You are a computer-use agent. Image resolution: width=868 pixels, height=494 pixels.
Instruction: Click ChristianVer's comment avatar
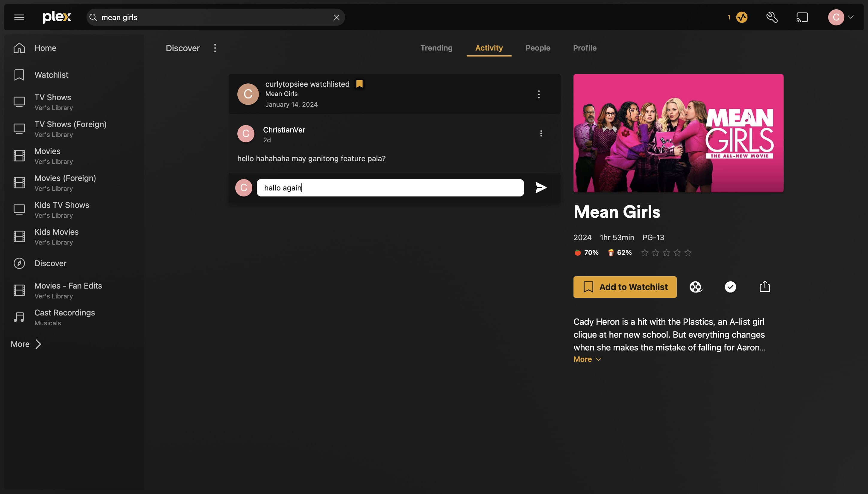[246, 134]
